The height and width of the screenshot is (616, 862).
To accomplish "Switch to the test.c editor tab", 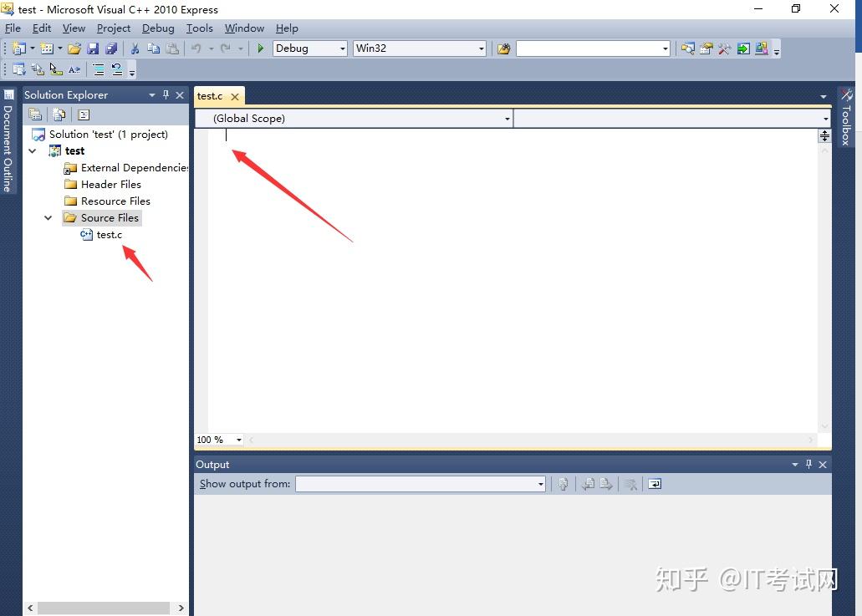I will 210,95.
